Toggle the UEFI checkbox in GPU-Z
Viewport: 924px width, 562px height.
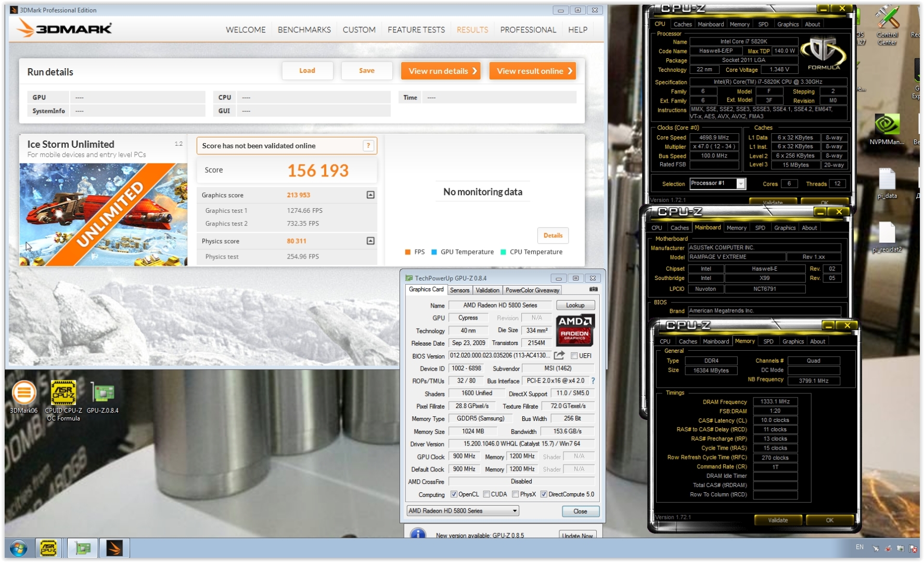click(x=574, y=356)
